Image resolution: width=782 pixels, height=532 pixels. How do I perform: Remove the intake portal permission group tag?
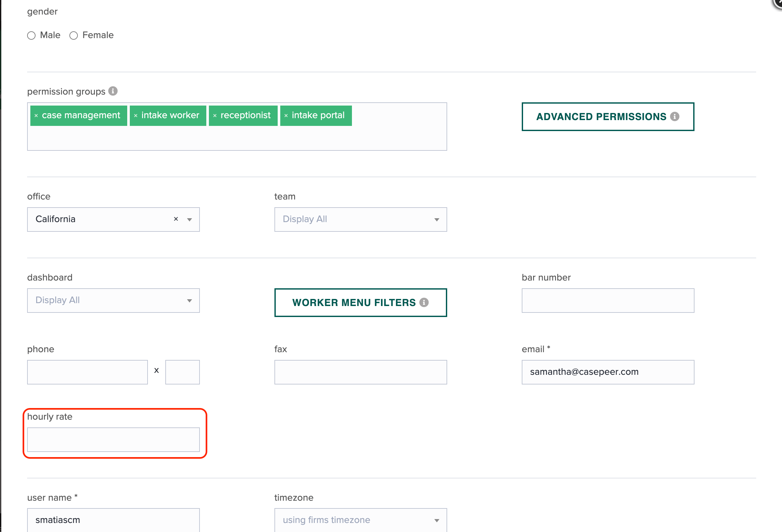pyautogui.click(x=286, y=116)
